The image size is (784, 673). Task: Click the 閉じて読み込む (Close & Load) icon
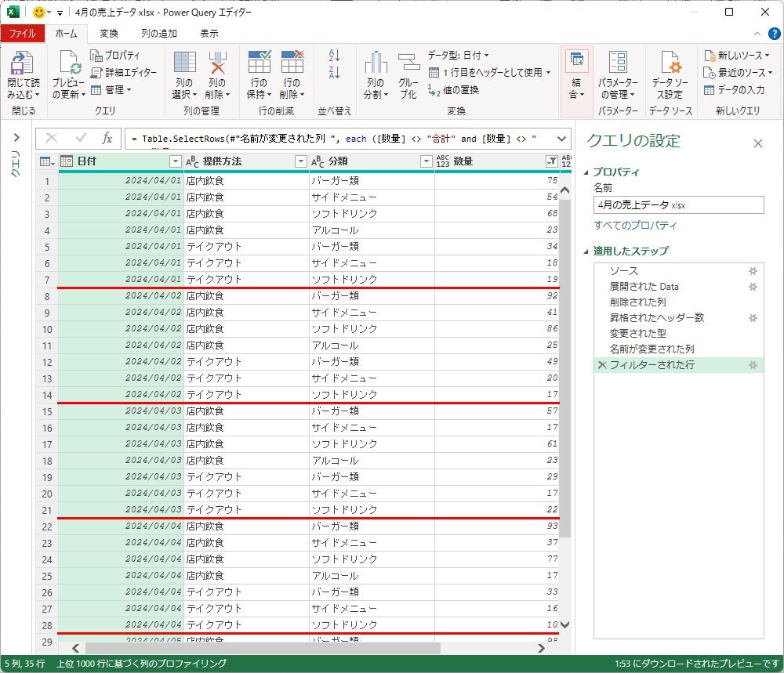[23, 65]
